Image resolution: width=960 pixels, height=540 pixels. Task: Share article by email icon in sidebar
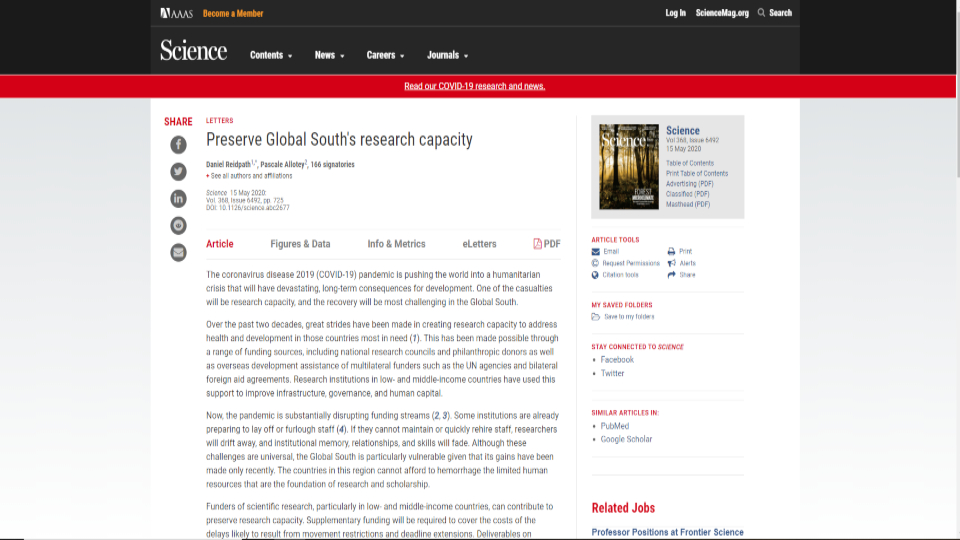pos(178,252)
